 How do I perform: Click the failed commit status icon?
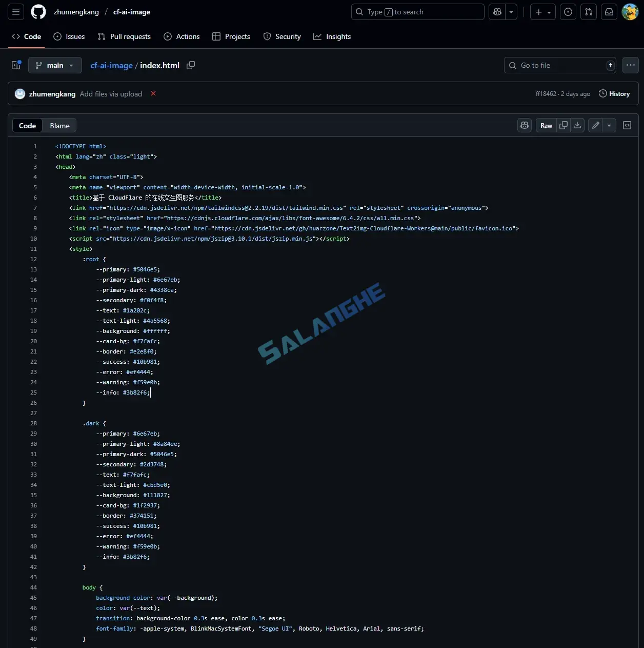click(153, 93)
